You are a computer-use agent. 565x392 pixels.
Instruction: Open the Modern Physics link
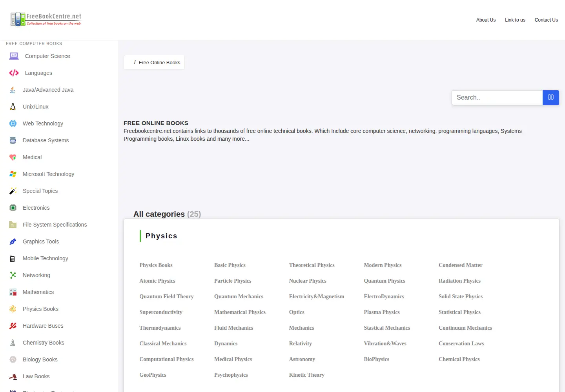click(383, 265)
